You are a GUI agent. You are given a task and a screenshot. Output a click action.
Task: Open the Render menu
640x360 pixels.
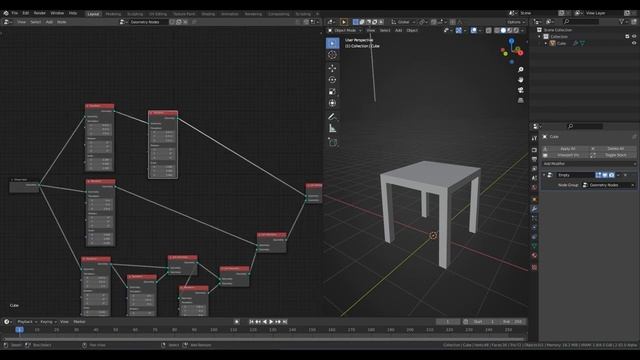tap(40, 13)
